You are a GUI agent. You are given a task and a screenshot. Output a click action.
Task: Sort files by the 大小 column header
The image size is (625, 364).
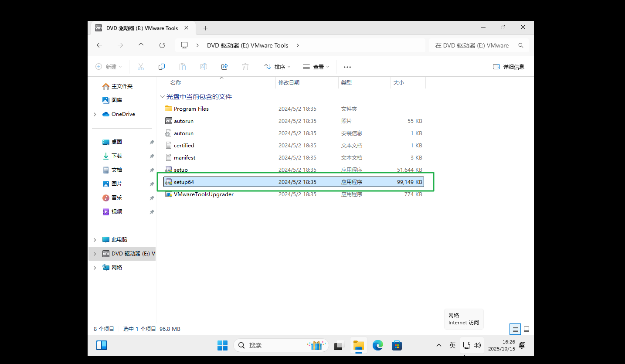(399, 82)
